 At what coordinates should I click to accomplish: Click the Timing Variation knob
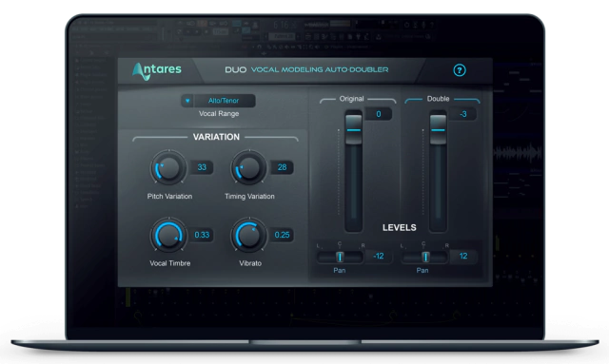tap(249, 167)
